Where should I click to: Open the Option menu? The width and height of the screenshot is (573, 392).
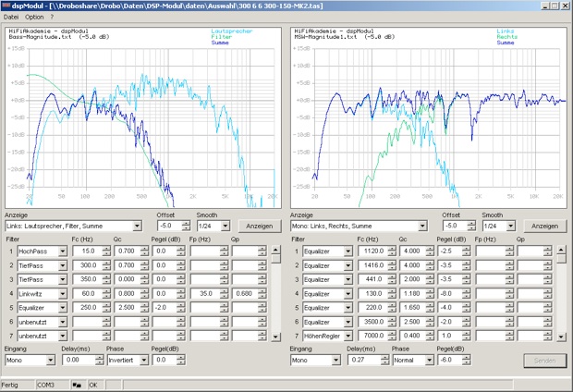coord(34,17)
